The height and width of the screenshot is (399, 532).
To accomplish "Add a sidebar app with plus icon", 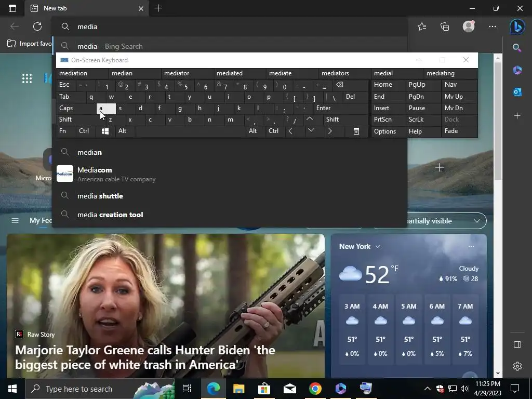I will 517,116.
